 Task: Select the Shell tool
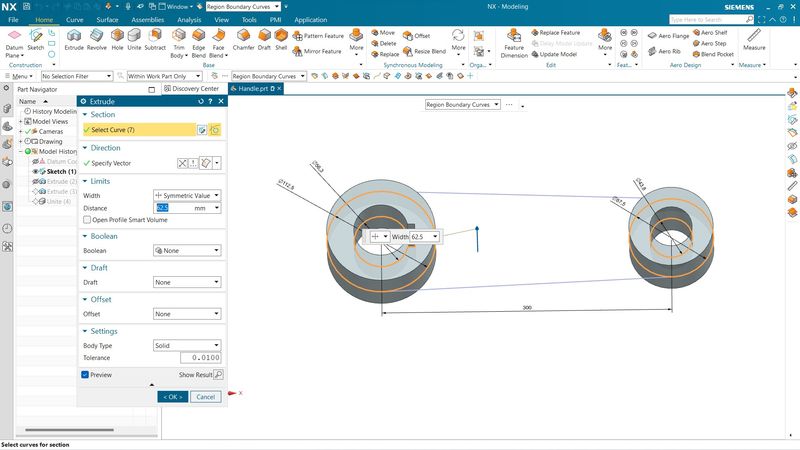pyautogui.click(x=281, y=39)
